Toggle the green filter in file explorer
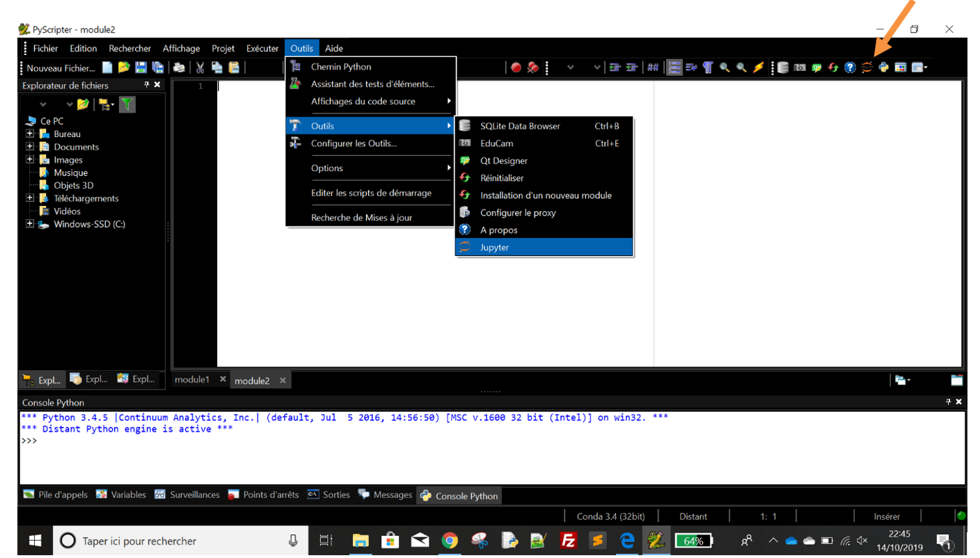 click(x=127, y=104)
